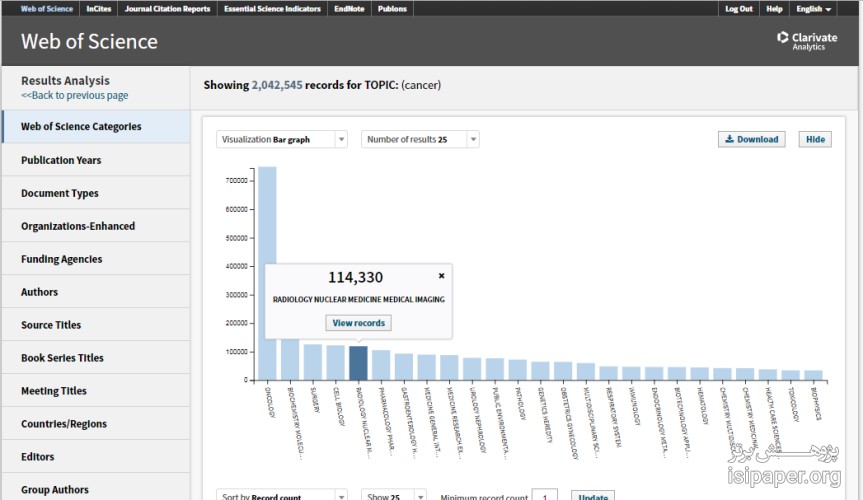
Task: Click the RADIOLOGY NUCLEAR MEDICINE MEDICAL IMAGING text
Action: point(359,299)
